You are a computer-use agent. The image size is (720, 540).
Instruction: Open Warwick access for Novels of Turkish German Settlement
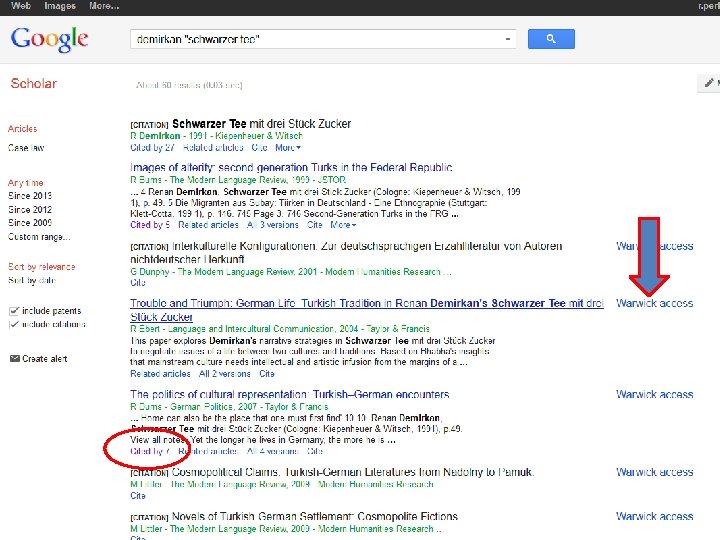click(x=654, y=517)
